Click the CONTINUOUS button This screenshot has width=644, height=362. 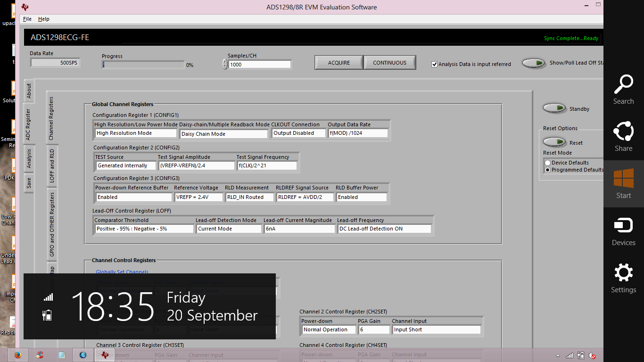point(390,63)
